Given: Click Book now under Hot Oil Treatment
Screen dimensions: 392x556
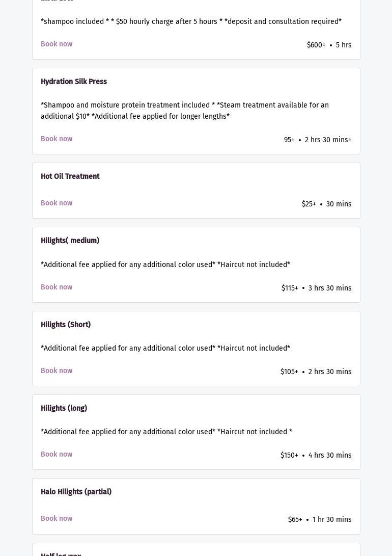Looking at the screenshot, I should 57,203.
